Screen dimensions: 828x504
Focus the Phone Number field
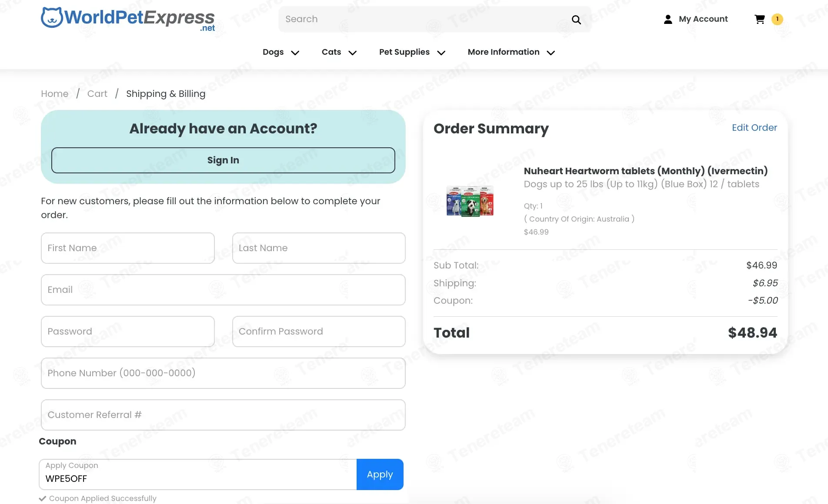(223, 373)
